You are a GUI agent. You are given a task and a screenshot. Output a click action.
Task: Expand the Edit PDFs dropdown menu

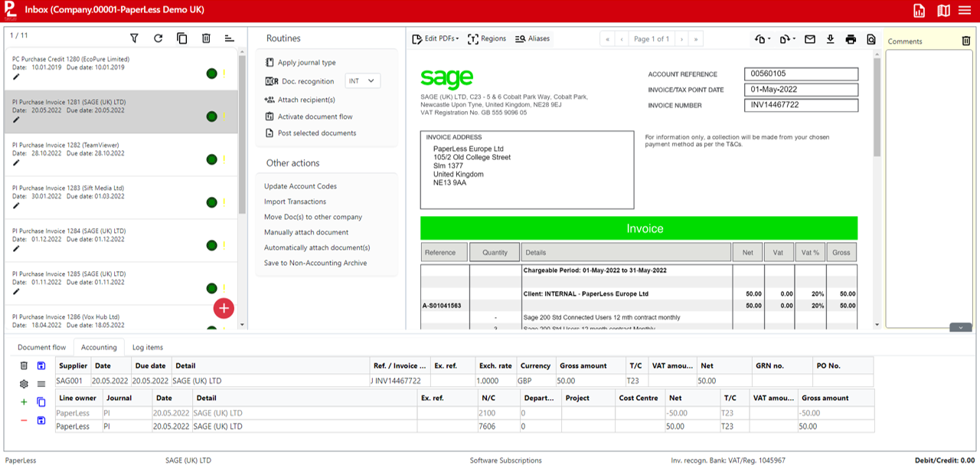(436, 39)
